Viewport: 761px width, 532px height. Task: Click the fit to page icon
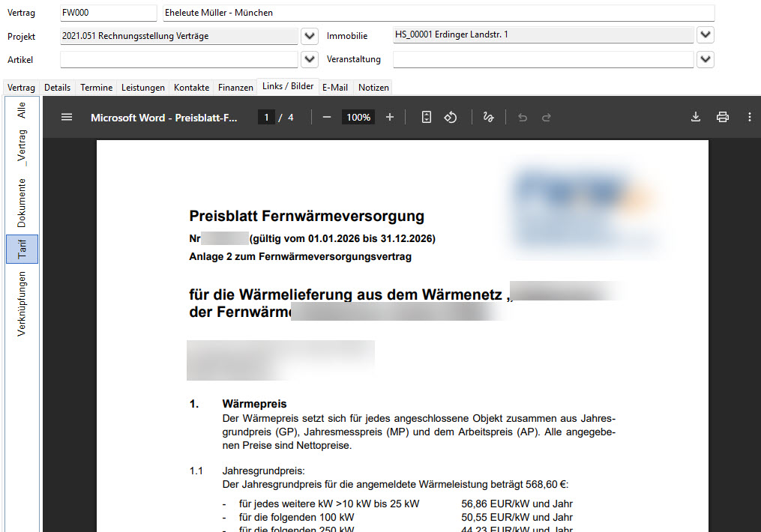click(x=426, y=118)
